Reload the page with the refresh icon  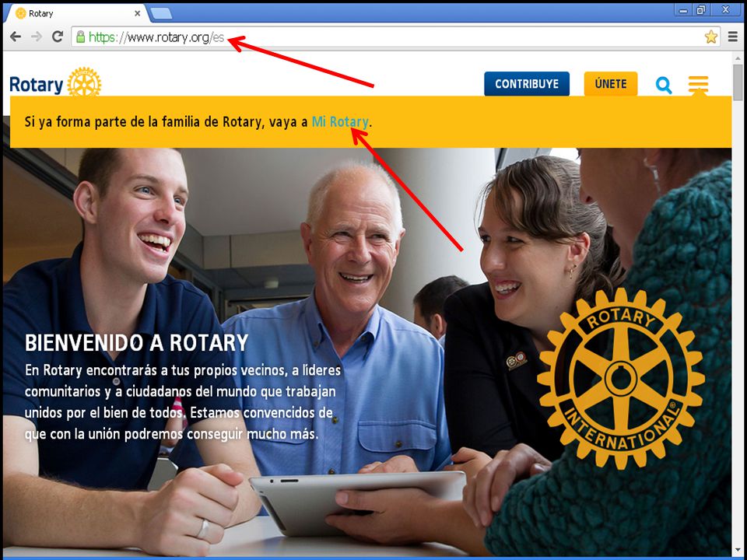coord(58,37)
